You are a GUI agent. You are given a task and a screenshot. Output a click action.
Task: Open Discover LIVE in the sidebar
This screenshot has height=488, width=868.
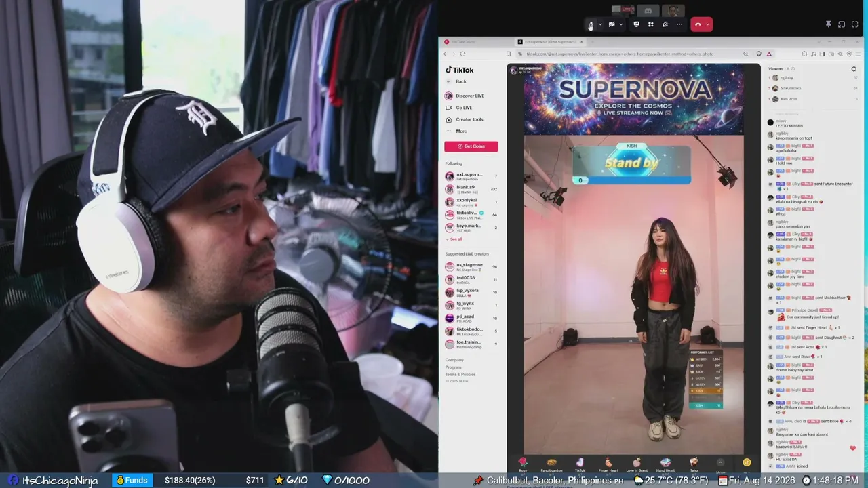[465, 96]
